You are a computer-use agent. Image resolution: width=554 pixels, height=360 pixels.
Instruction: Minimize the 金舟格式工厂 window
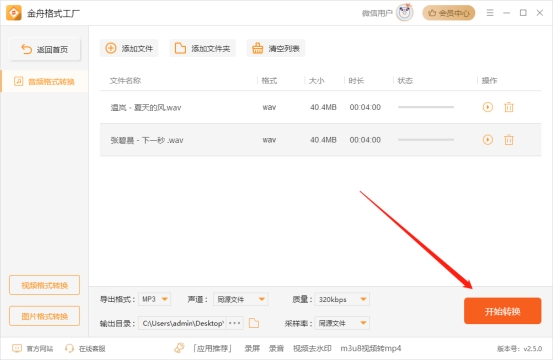coord(506,13)
